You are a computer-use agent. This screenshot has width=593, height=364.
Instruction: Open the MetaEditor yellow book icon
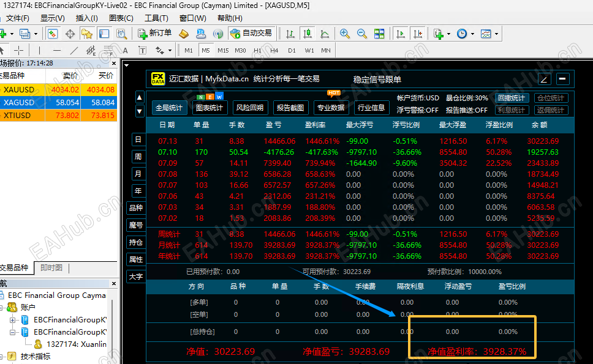click(184, 34)
